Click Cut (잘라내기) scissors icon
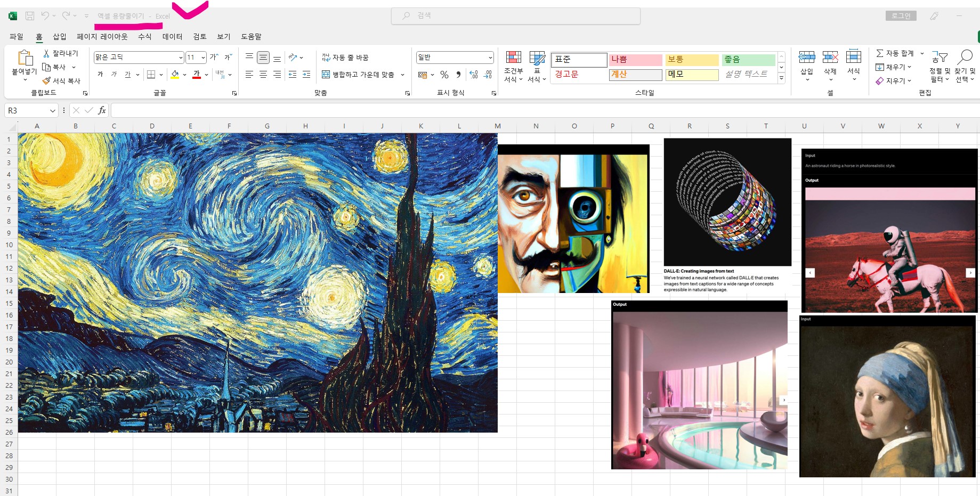Image resolution: width=980 pixels, height=496 pixels. click(x=46, y=53)
